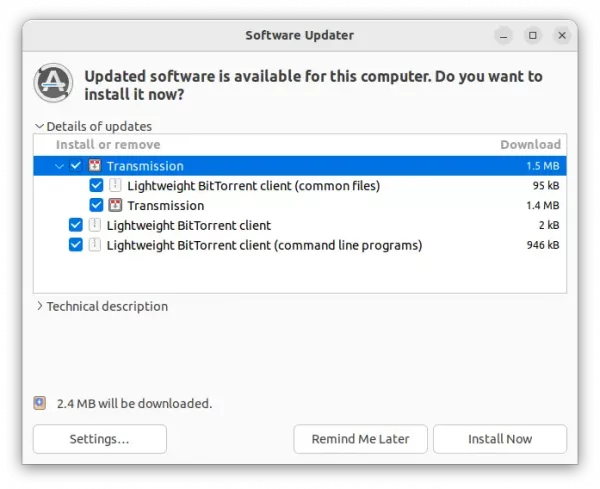Collapse the Details of updates section

(x=40, y=127)
